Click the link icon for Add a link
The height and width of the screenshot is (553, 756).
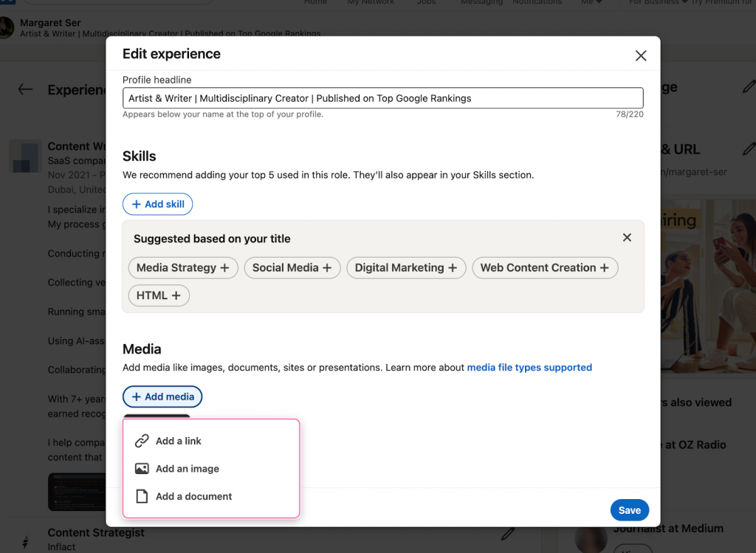point(142,441)
